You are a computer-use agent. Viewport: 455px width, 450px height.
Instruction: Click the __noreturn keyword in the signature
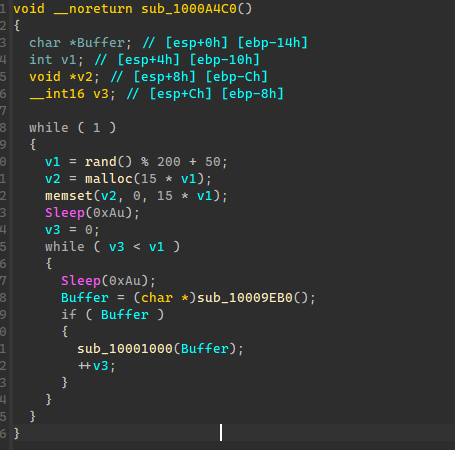[93, 9]
